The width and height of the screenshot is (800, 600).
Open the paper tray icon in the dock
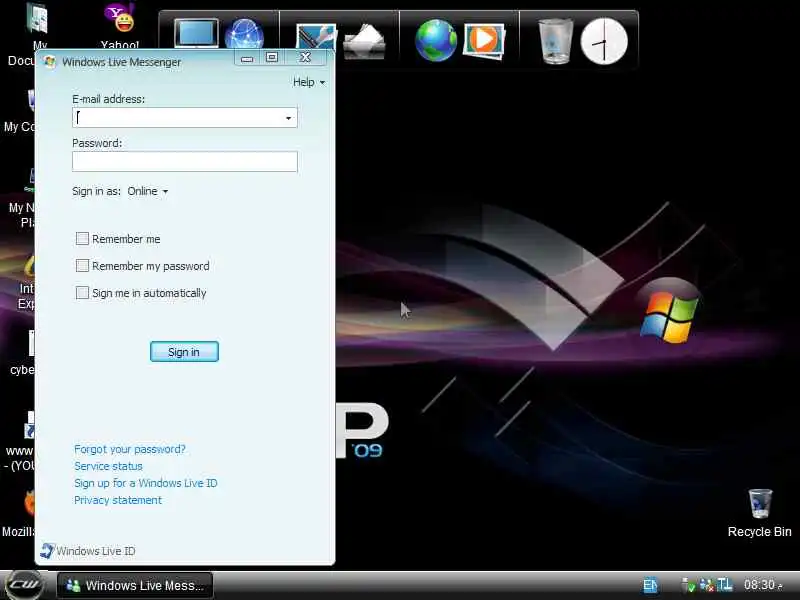pos(364,41)
